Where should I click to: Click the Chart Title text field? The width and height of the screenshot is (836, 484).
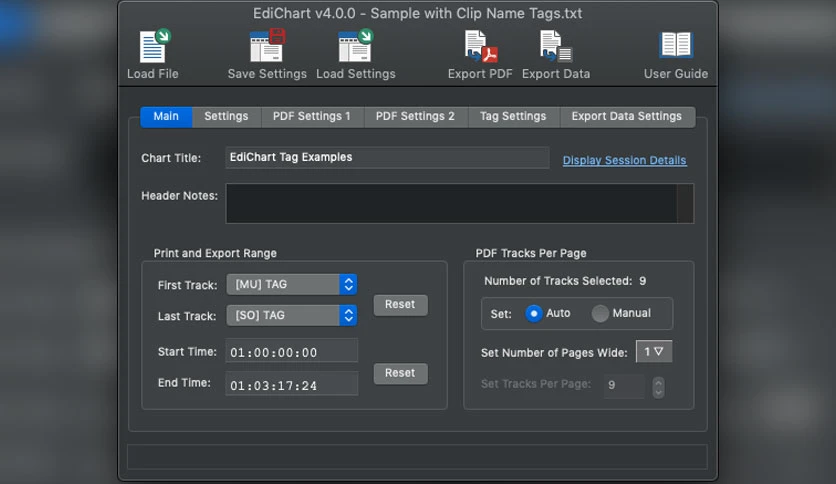387,157
